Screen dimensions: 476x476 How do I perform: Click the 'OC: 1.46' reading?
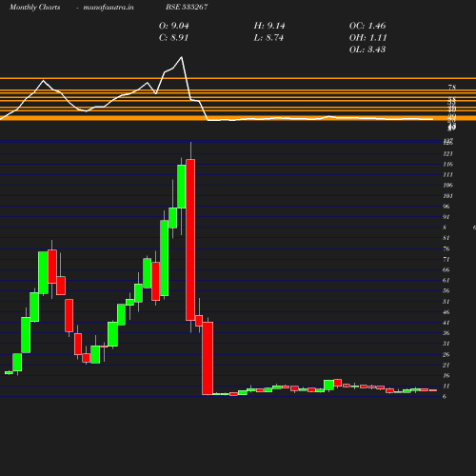(367, 26)
